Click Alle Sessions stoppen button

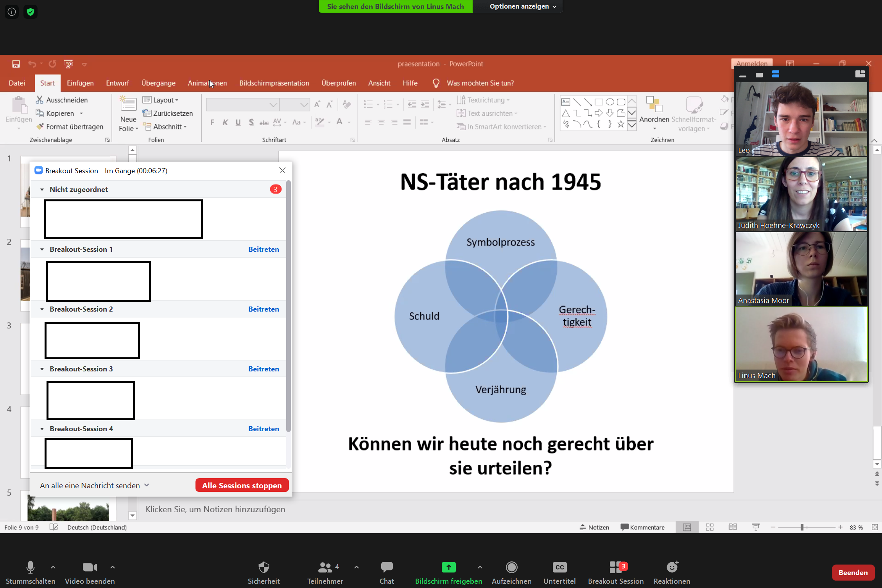tap(242, 486)
